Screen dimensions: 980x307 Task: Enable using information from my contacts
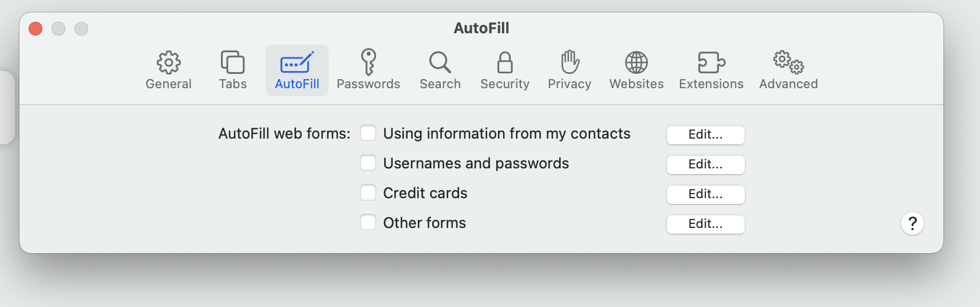(368, 133)
